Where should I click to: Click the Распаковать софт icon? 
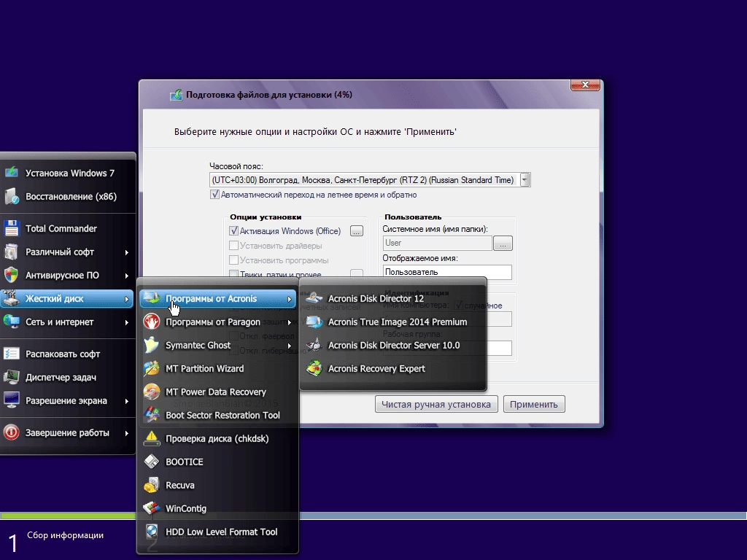12,354
